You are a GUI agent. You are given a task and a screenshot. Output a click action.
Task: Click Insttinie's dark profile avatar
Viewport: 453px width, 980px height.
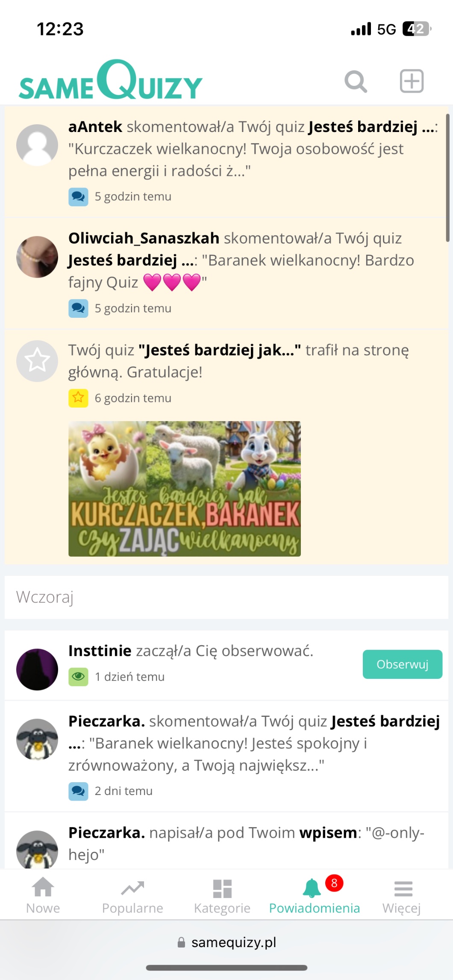click(x=37, y=669)
